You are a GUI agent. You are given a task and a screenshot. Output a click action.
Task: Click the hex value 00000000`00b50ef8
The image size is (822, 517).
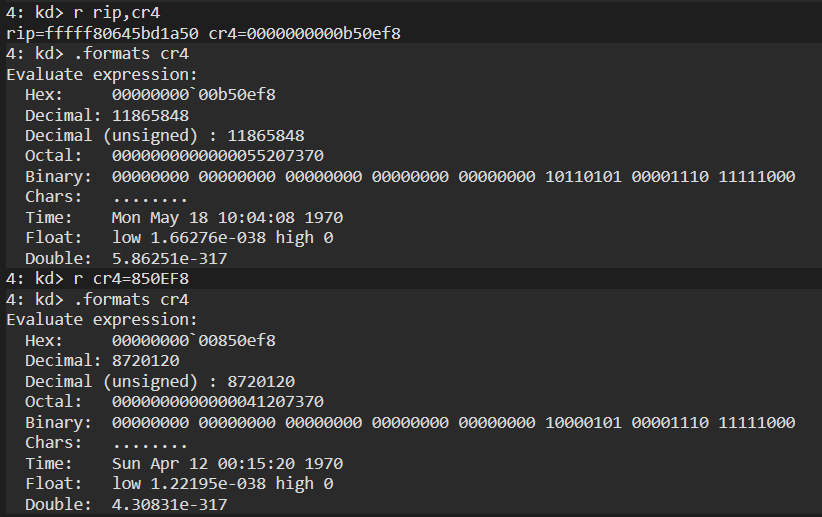click(x=193, y=95)
